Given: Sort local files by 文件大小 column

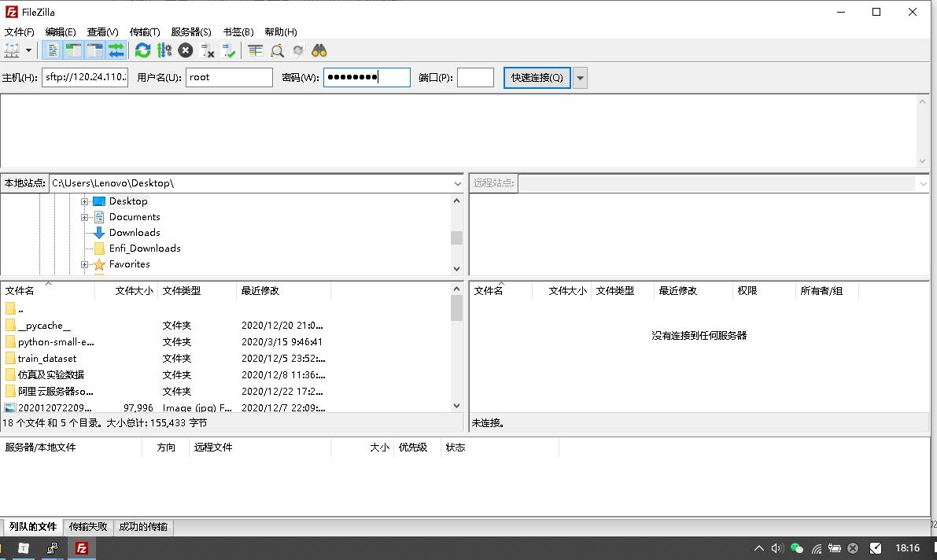Looking at the screenshot, I should (x=126, y=290).
